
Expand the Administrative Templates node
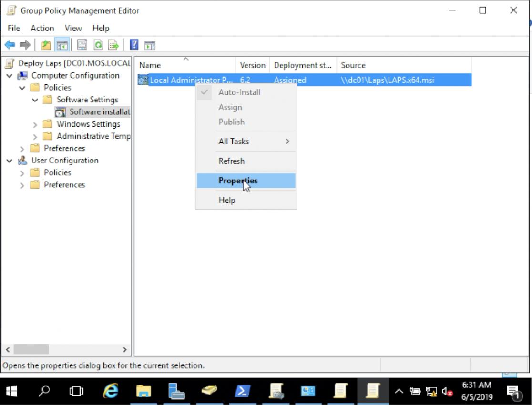coord(35,137)
